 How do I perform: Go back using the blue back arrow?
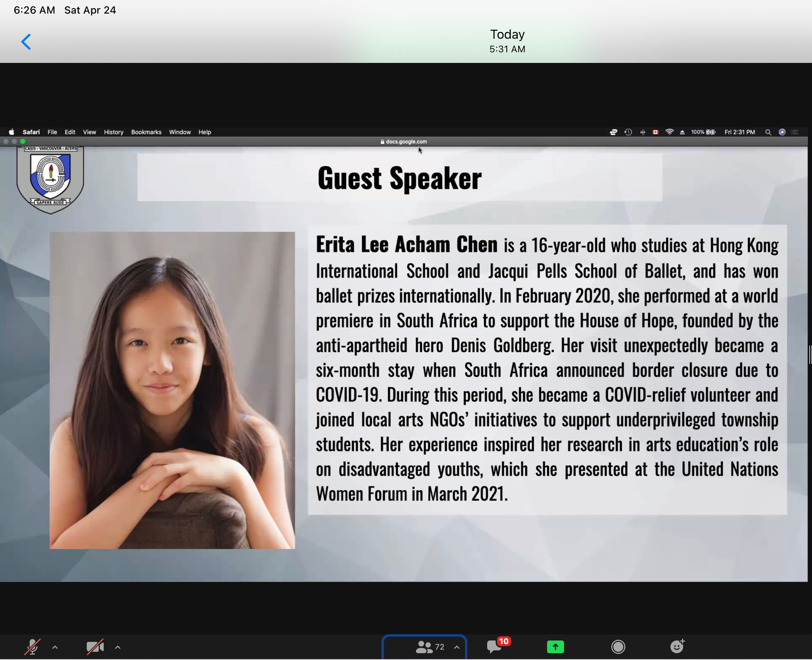pyautogui.click(x=26, y=42)
